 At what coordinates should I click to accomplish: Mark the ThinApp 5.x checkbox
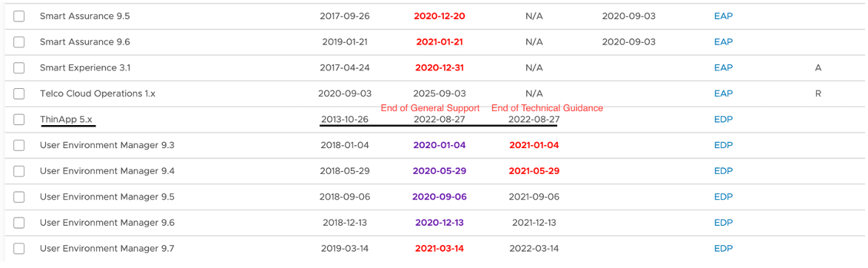coord(18,119)
